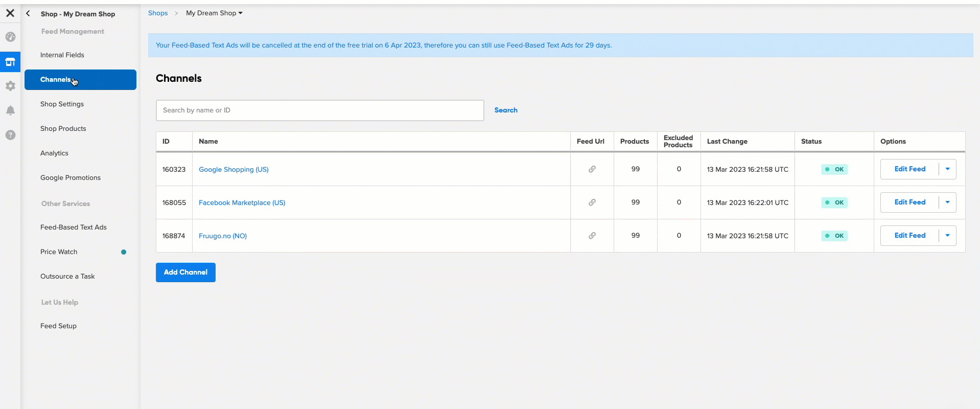This screenshot has width=980, height=409.
Task: Click the Price Watch teal dot indicator
Action: pos(124,252)
